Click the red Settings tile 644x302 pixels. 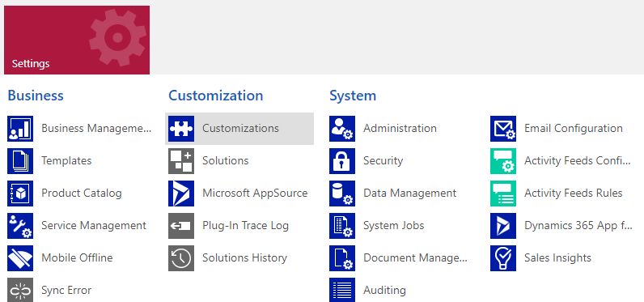point(77,40)
